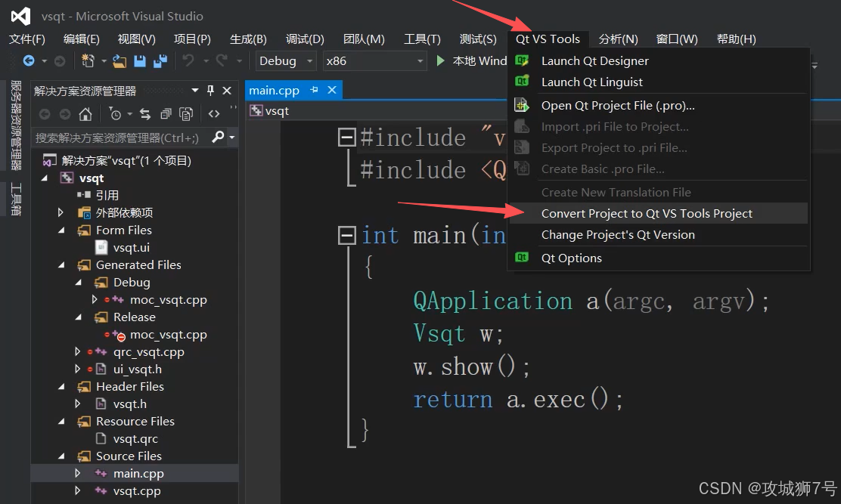Close the main.cpp editor tab
Screen dimensions: 841x504
tap(332, 90)
